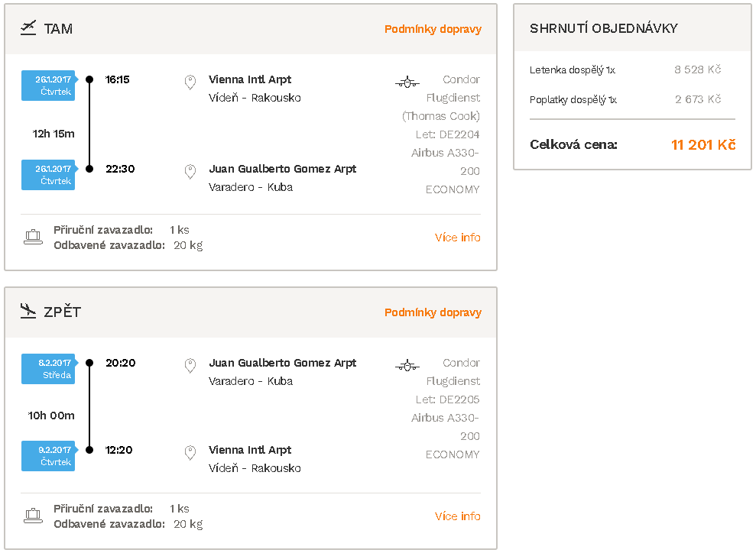Click the departing plane icon beside TAM
The image size is (756, 553).
(x=28, y=28)
